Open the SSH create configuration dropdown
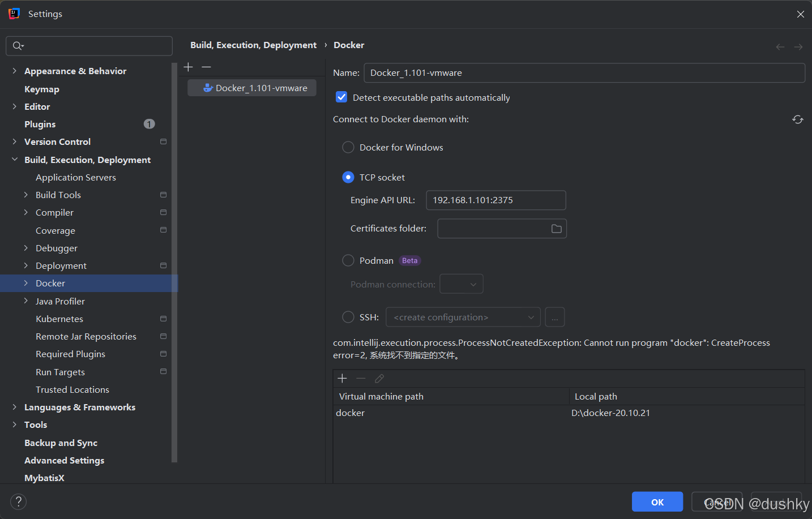 tap(463, 318)
